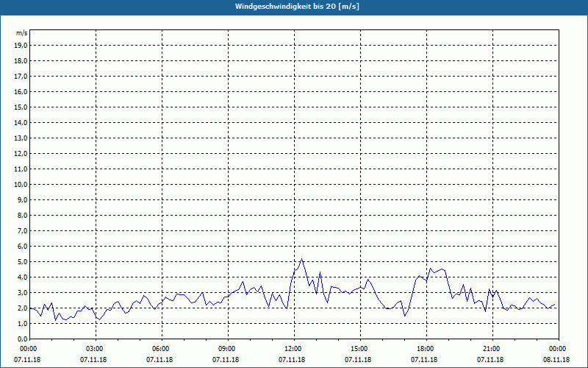
Task: Click the 5,0 y-axis label
Action: pyautogui.click(x=23, y=262)
